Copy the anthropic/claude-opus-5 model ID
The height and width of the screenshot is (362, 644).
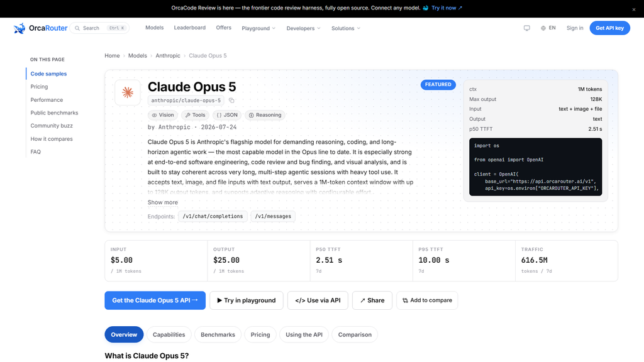tap(231, 101)
